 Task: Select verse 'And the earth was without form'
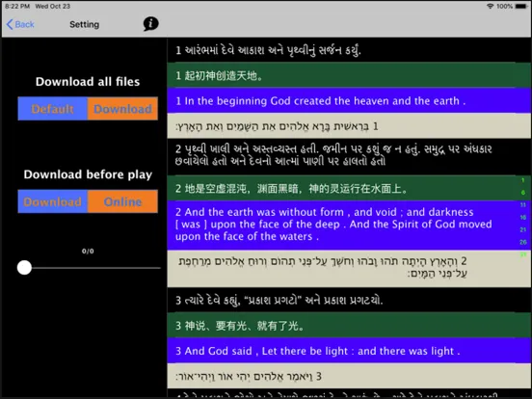(x=349, y=225)
